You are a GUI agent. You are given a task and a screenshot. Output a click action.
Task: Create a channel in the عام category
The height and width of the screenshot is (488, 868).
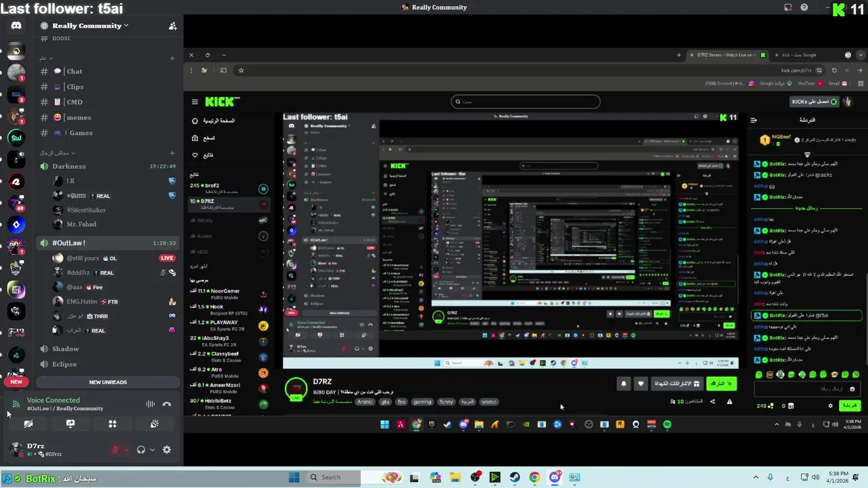[172, 58]
